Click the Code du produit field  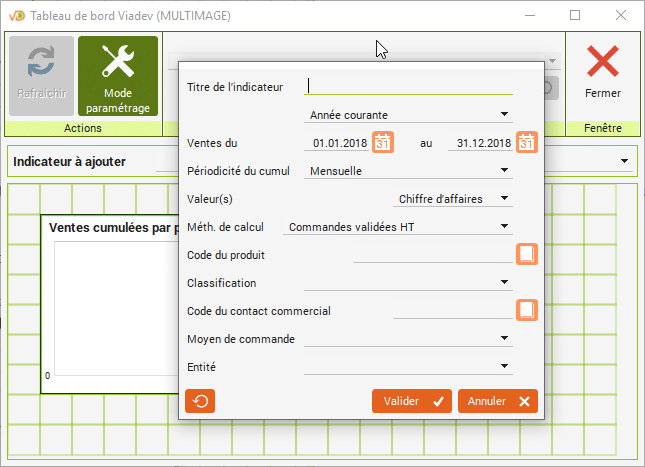[431, 255]
